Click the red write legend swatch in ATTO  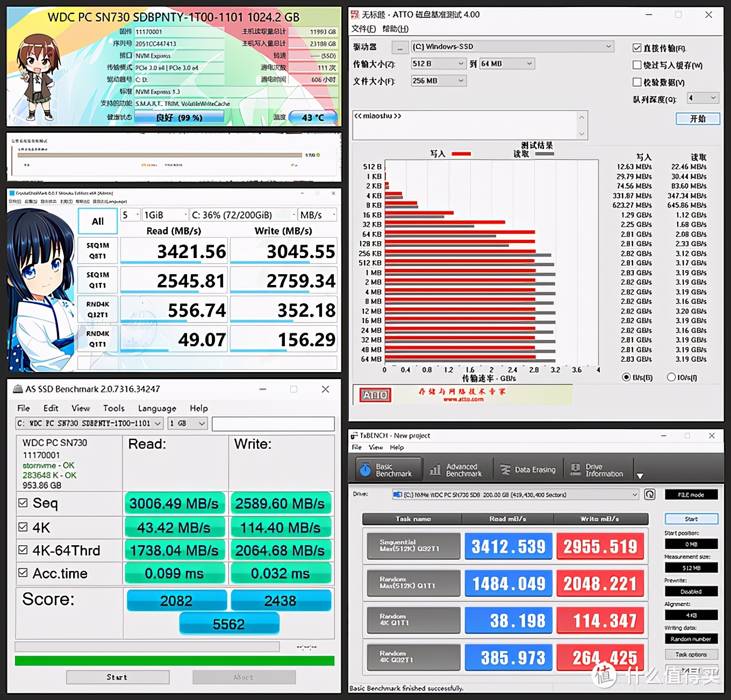pos(461,154)
